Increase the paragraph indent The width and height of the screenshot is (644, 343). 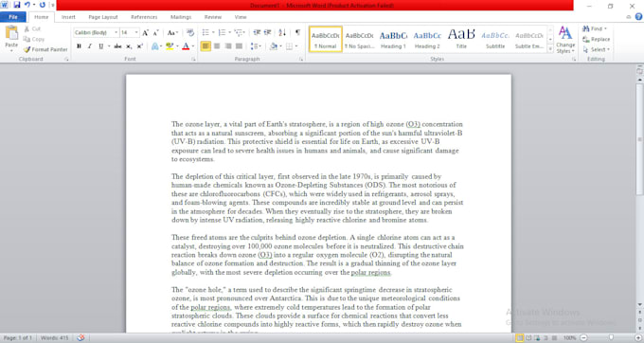tap(267, 32)
